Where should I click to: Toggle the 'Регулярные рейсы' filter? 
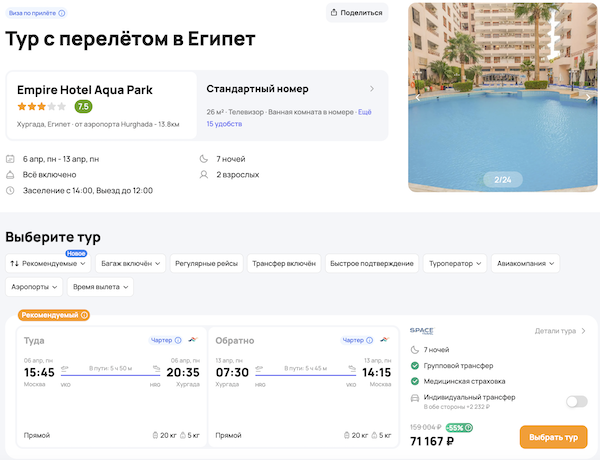pyautogui.click(x=206, y=263)
